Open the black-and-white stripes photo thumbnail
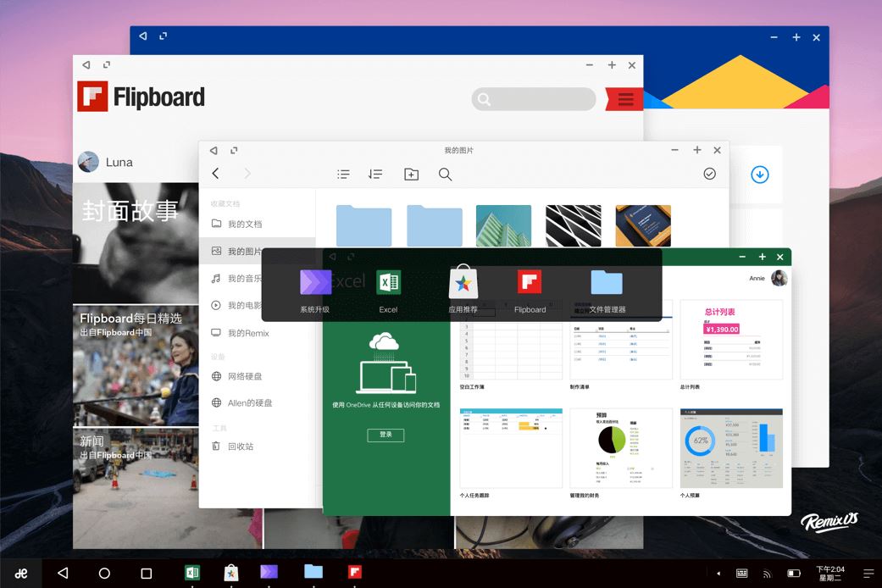The width and height of the screenshot is (882, 588). tap(574, 225)
